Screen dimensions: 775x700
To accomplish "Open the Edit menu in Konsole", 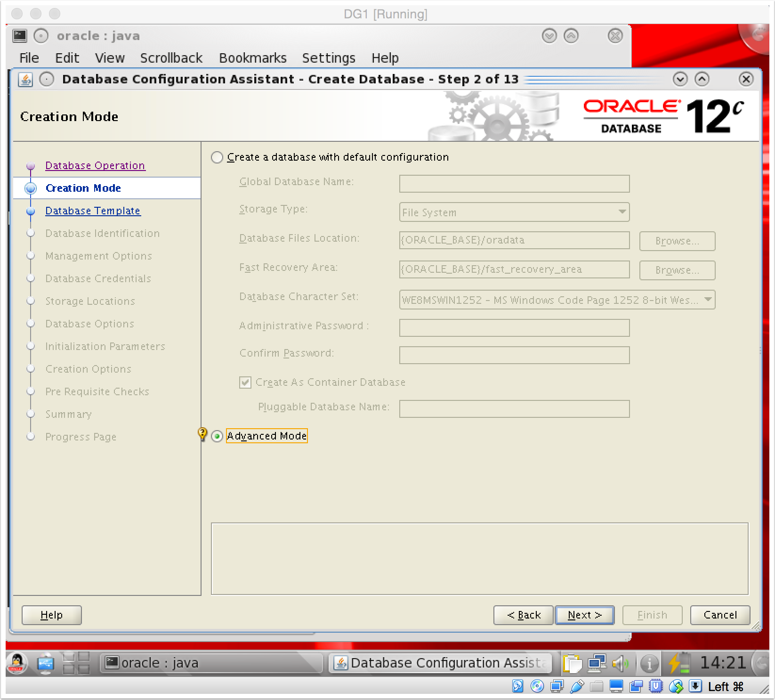I will (67, 58).
